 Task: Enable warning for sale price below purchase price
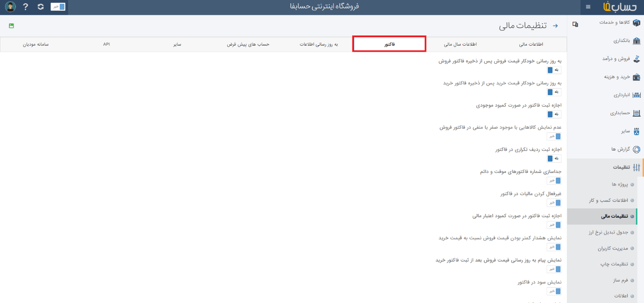pos(554,247)
